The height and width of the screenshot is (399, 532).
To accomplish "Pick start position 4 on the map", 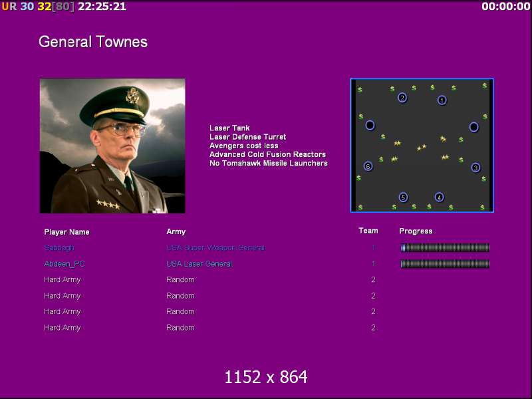I will point(439,197).
